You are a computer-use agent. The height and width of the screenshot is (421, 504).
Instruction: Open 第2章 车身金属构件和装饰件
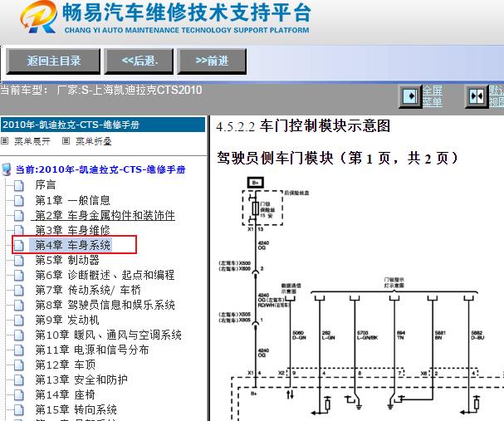(x=105, y=215)
